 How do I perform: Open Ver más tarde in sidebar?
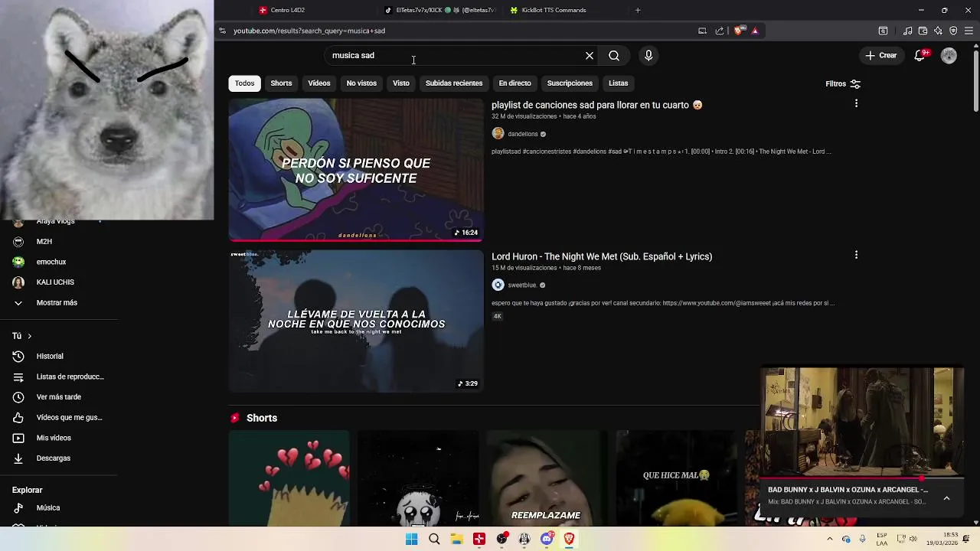pos(58,397)
